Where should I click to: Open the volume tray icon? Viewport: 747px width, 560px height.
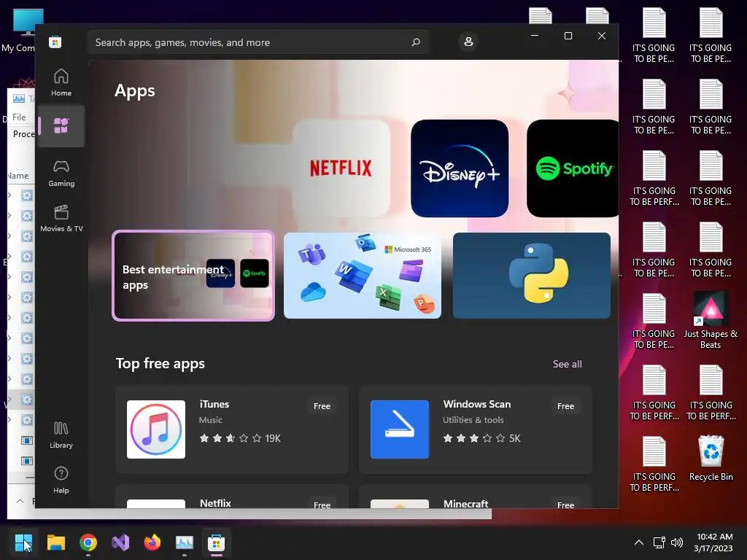[676, 542]
